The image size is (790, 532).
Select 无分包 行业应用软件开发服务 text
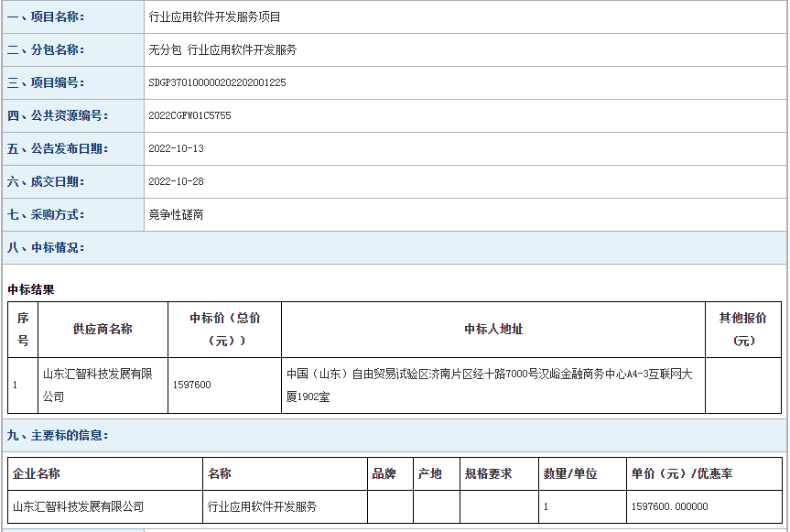(222, 49)
